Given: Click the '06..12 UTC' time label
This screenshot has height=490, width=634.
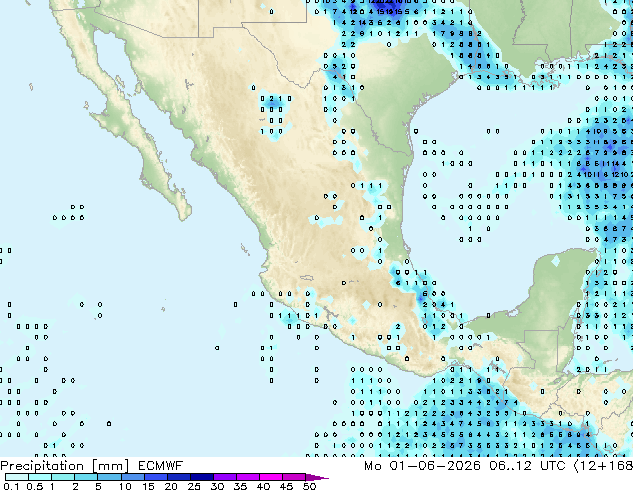Looking at the screenshot, I should pyautogui.click(x=526, y=466).
